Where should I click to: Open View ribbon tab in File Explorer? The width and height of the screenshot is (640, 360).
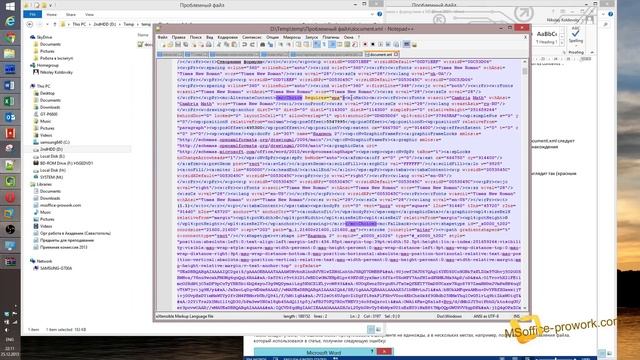pos(89,14)
